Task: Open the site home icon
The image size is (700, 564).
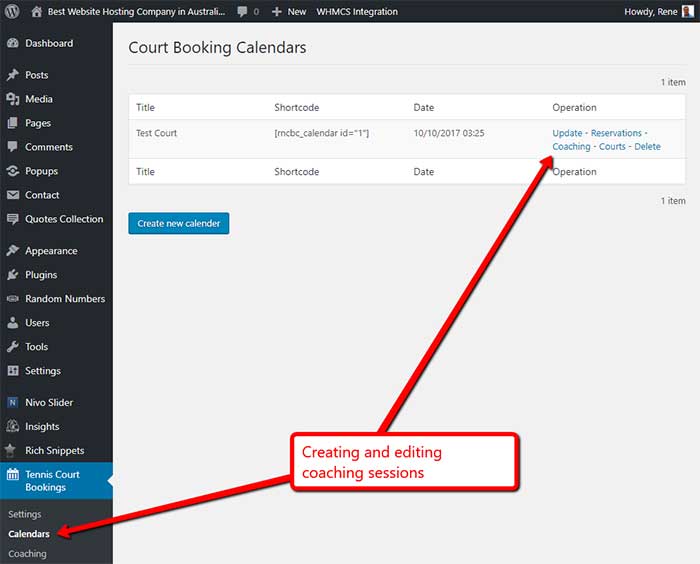Action: (37, 11)
